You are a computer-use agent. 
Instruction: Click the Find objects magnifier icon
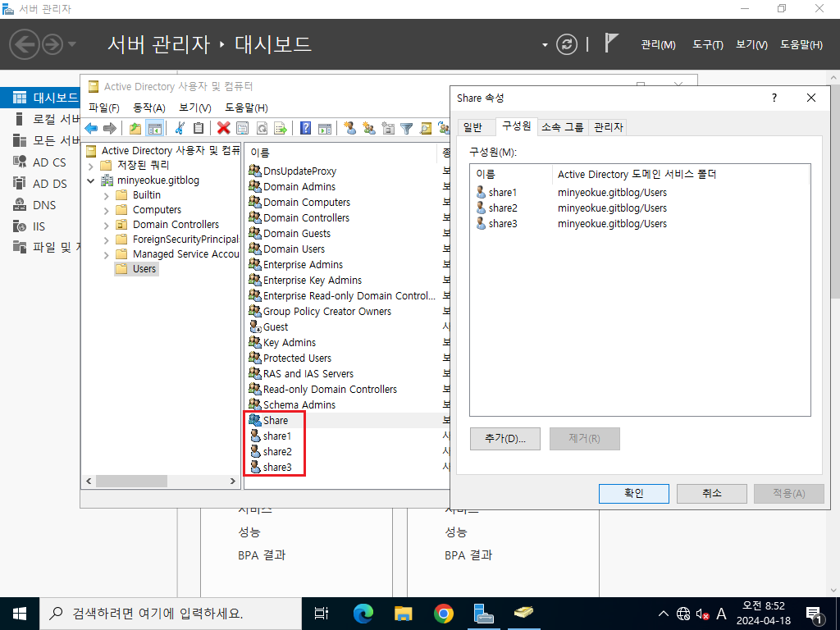click(426, 128)
